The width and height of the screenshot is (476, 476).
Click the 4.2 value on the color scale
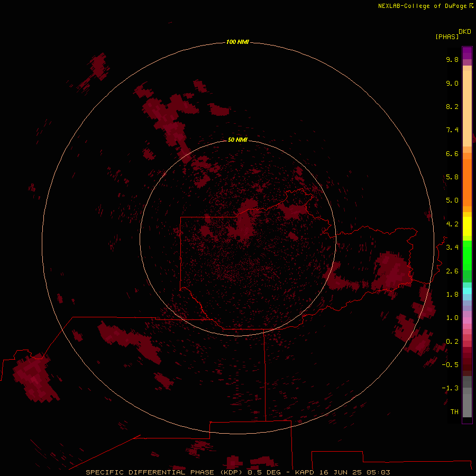[452, 224]
